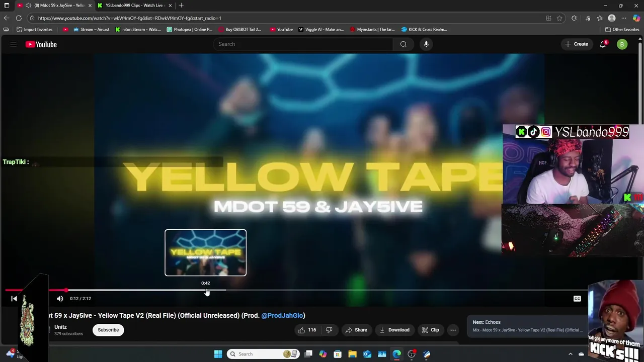Open Microsoft Store from taskbar
644x362 pixels.
point(338,354)
